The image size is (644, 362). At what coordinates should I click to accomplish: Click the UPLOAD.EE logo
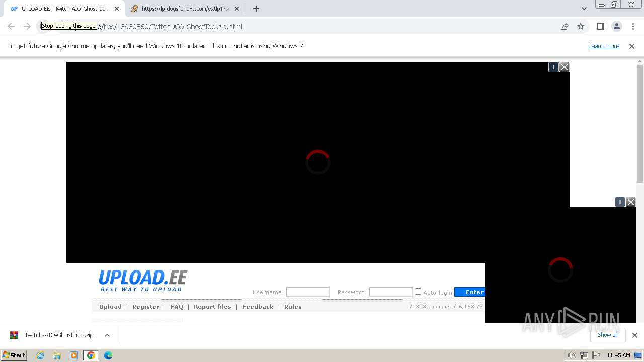tap(143, 281)
